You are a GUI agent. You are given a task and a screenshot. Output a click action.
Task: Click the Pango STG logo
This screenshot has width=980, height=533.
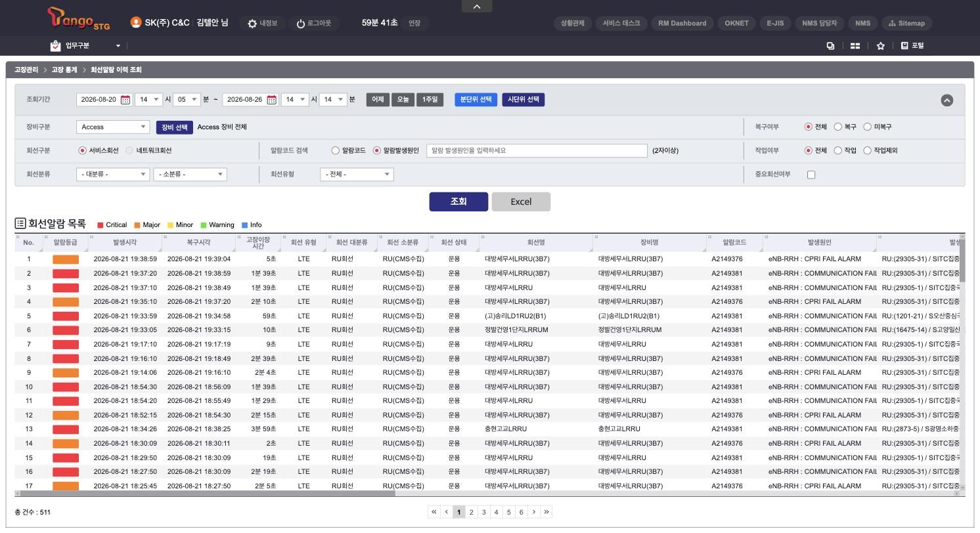[x=79, y=18]
